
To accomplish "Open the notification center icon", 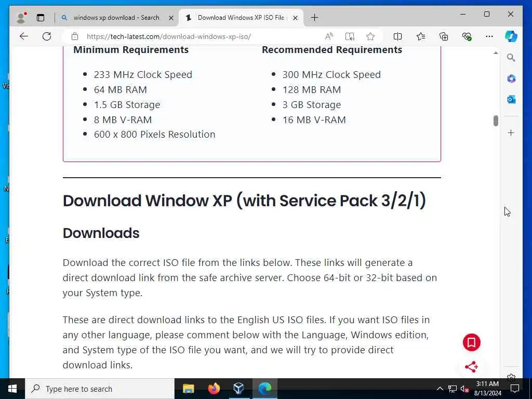I will point(515,389).
